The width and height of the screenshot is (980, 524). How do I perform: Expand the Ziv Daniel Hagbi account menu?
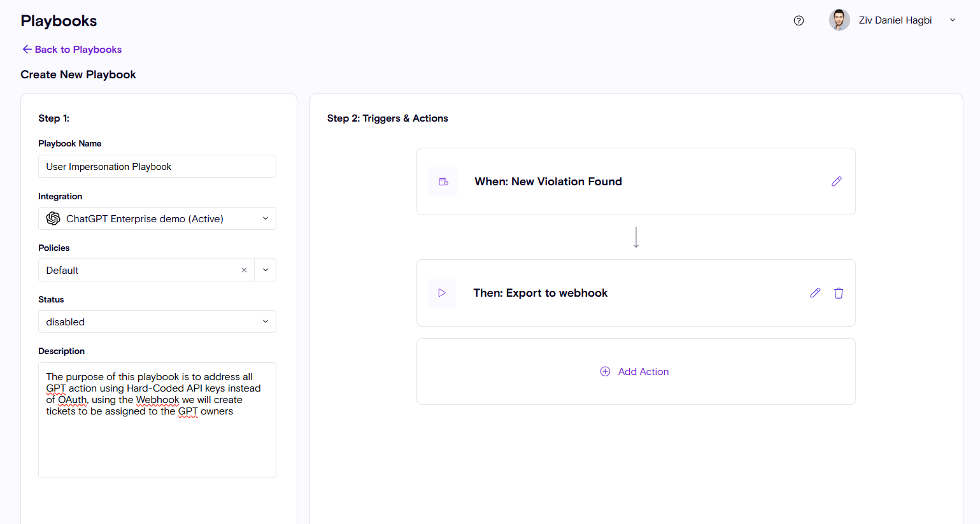click(x=953, y=20)
